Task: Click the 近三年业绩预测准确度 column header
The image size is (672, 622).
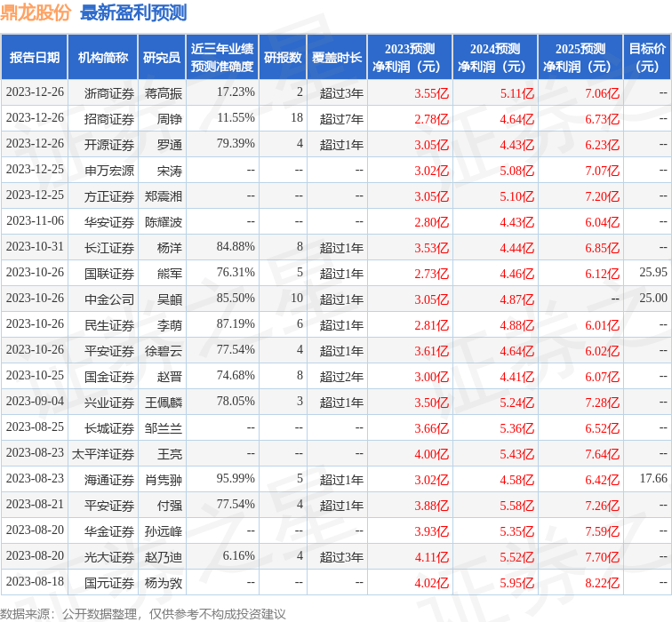Action: click(x=222, y=58)
